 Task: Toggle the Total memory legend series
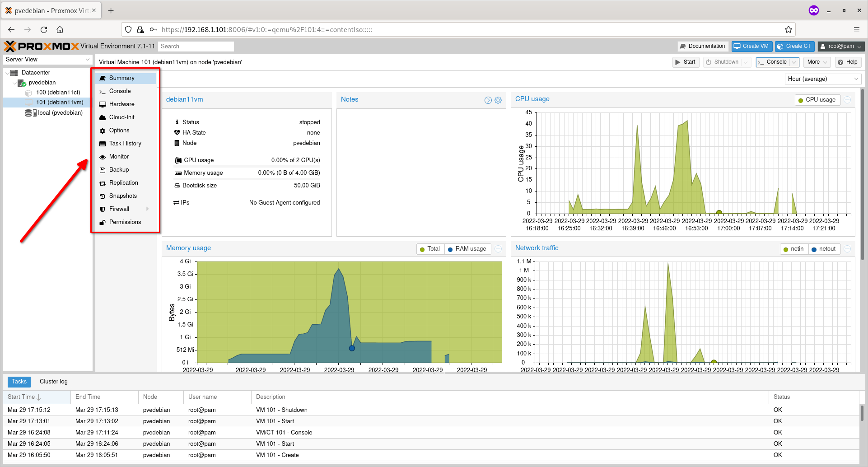(x=430, y=249)
